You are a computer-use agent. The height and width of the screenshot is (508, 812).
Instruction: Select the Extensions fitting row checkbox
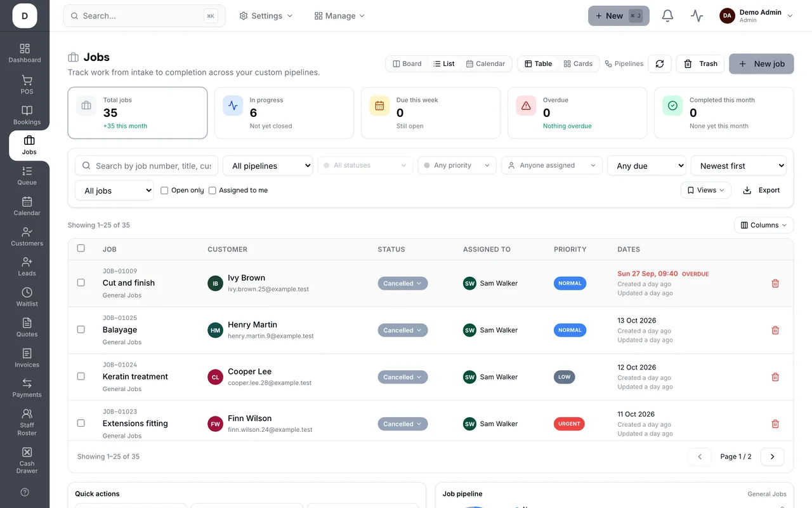point(81,423)
